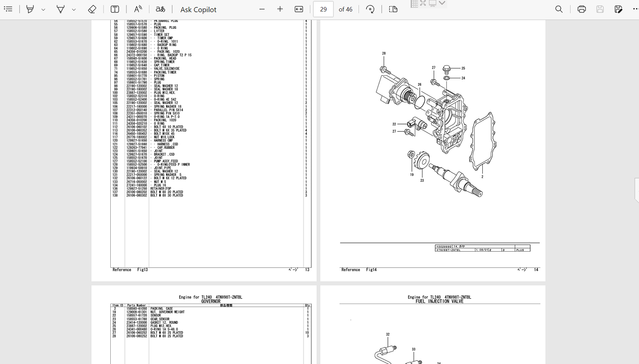Click the page number field showing 29
639x364 pixels.
point(323,9)
